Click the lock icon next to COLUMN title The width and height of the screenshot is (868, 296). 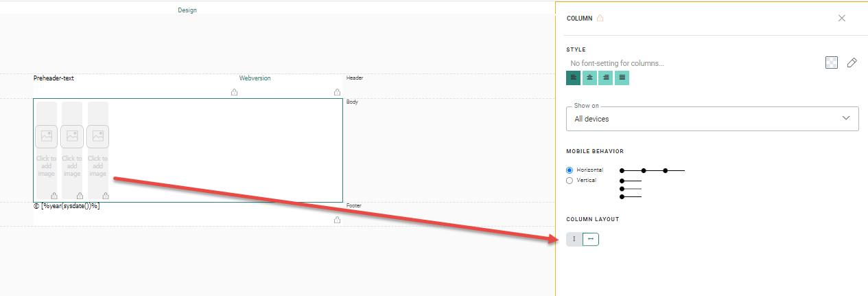[x=600, y=19]
